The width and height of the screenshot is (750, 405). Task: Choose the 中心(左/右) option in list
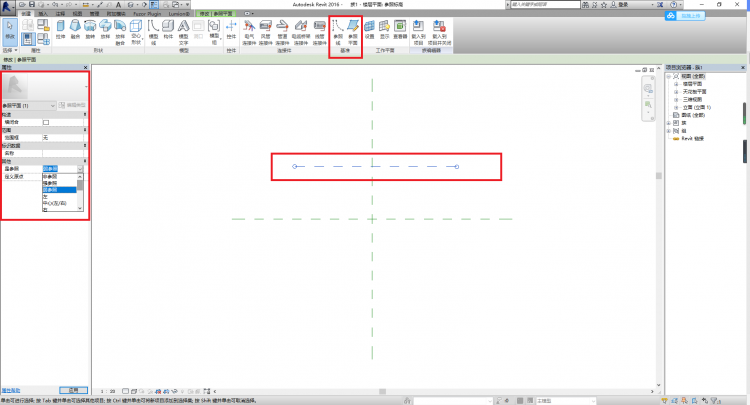55,203
